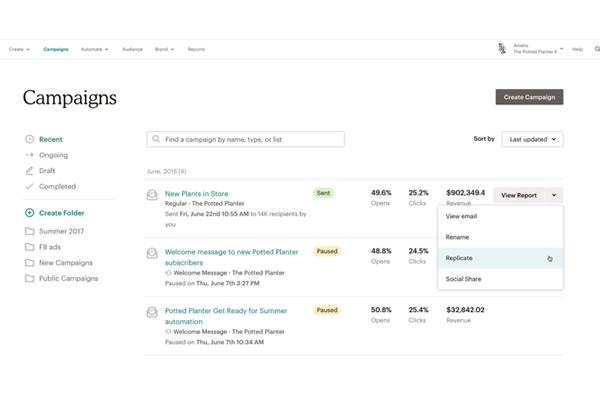Select the Draft filter

pos(47,171)
